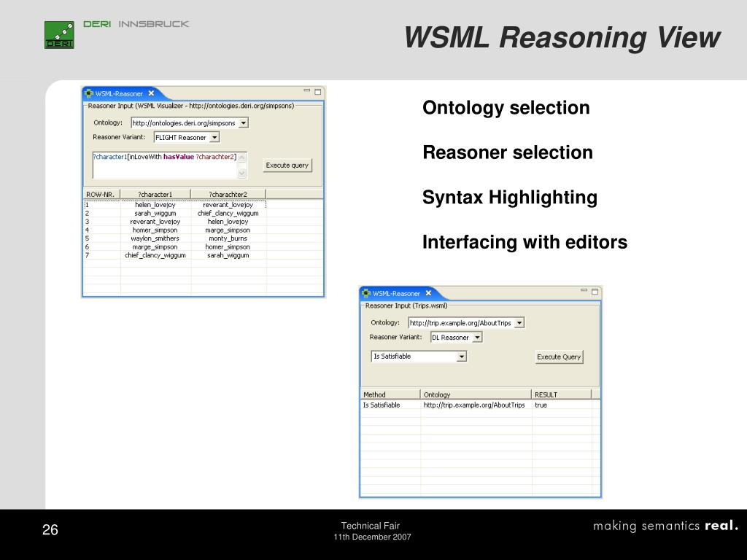Click the DERI logo icon

point(59,35)
